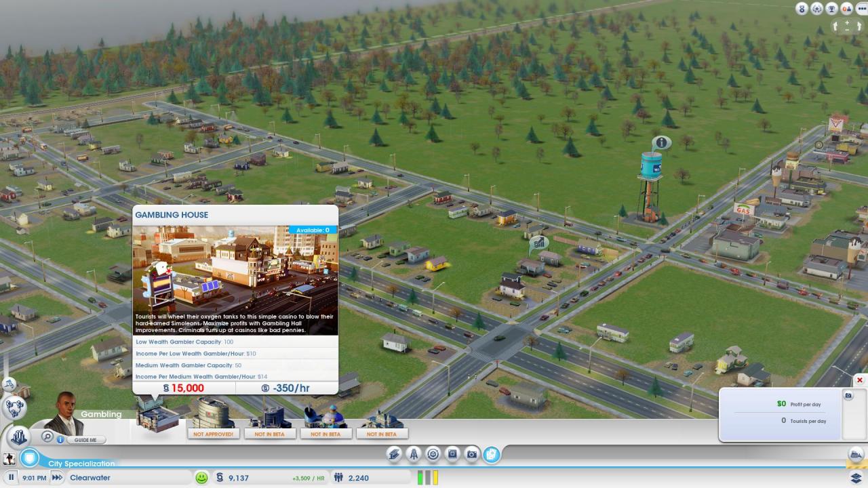Open the data layers map icon
This screenshot has width=868, height=488.
point(856,478)
